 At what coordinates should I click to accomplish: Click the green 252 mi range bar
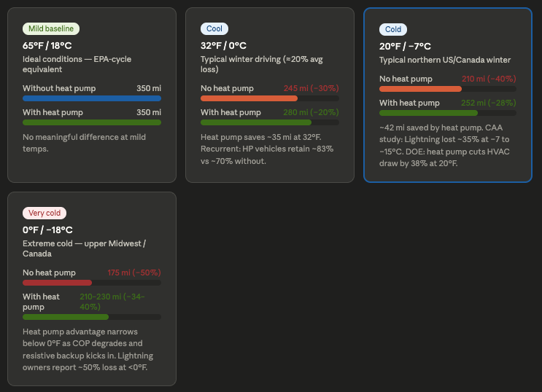[428, 113]
